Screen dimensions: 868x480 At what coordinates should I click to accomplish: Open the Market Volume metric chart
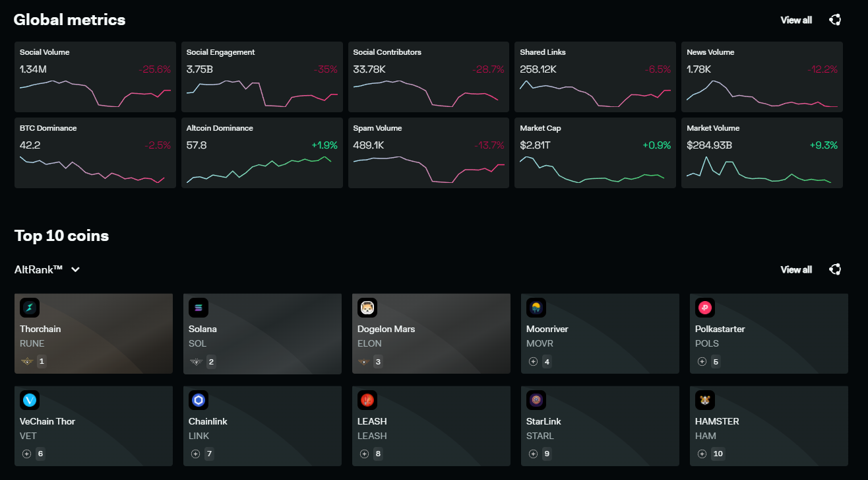point(762,153)
